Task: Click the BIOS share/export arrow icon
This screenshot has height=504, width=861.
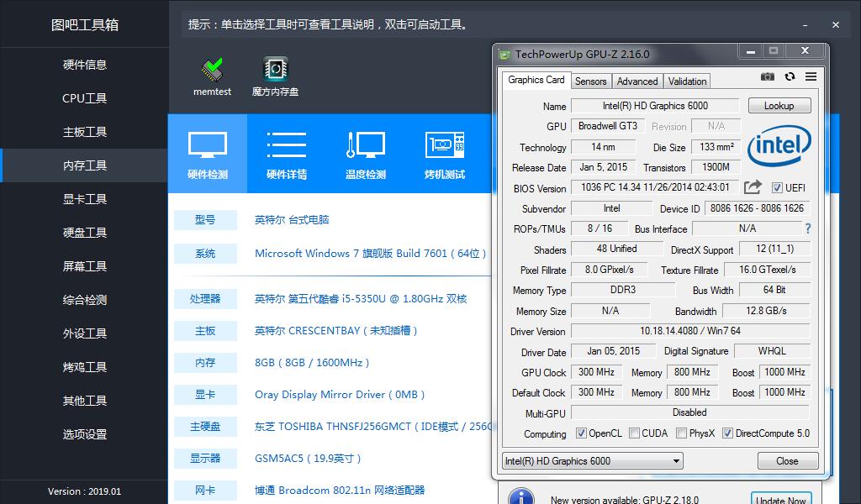Action: 753,187
